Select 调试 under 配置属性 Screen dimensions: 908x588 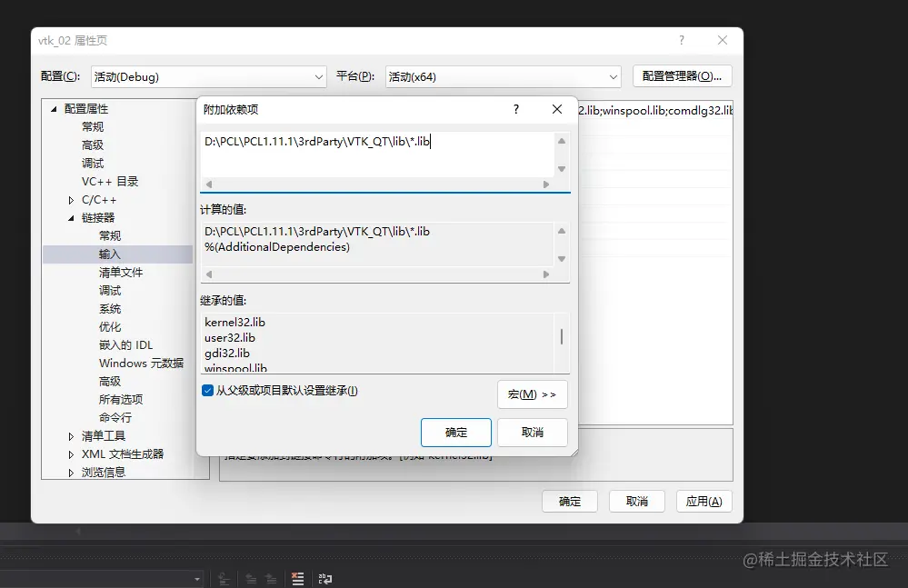tap(93, 164)
